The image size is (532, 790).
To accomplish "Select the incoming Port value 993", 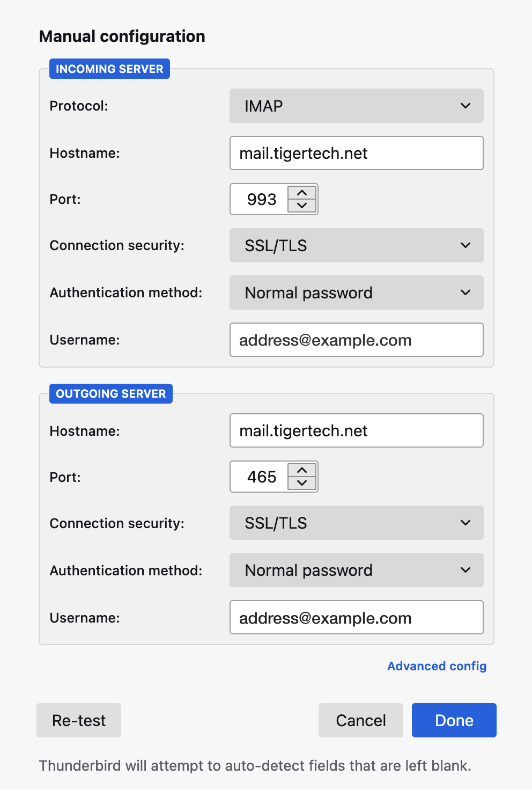I will [x=261, y=199].
